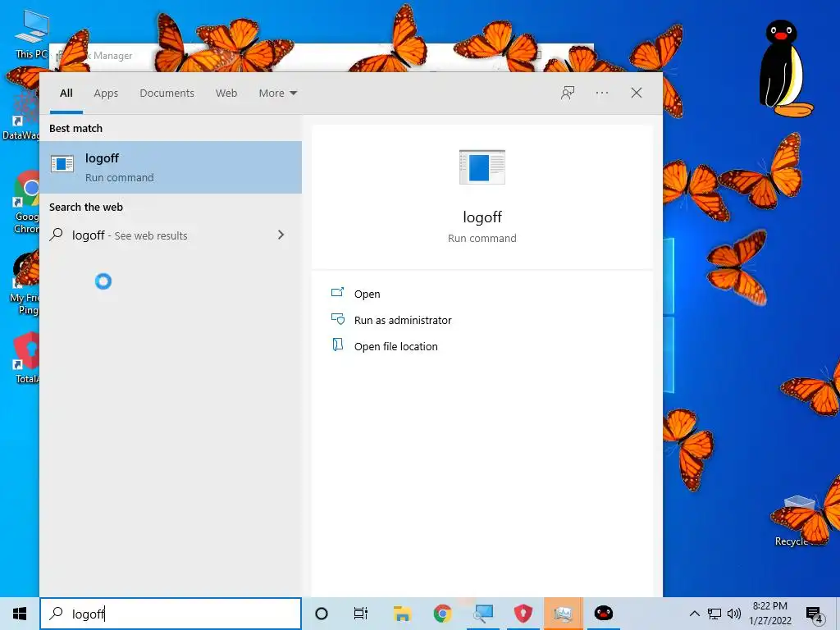Click Open in the preview pane
The width and height of the screenshot is (840, 630).
click(x=367, y=294)
